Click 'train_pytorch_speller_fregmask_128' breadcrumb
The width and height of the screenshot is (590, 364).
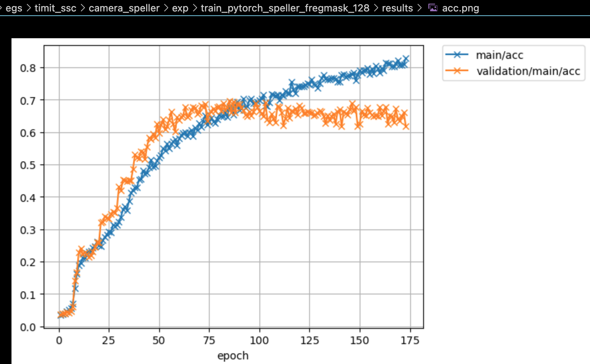[x=285, y=8]
